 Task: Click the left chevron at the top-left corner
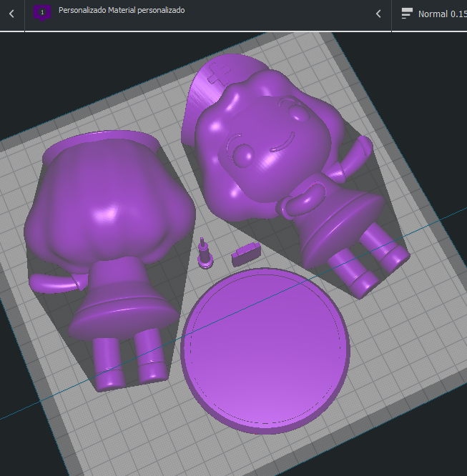tap(11, 14)
